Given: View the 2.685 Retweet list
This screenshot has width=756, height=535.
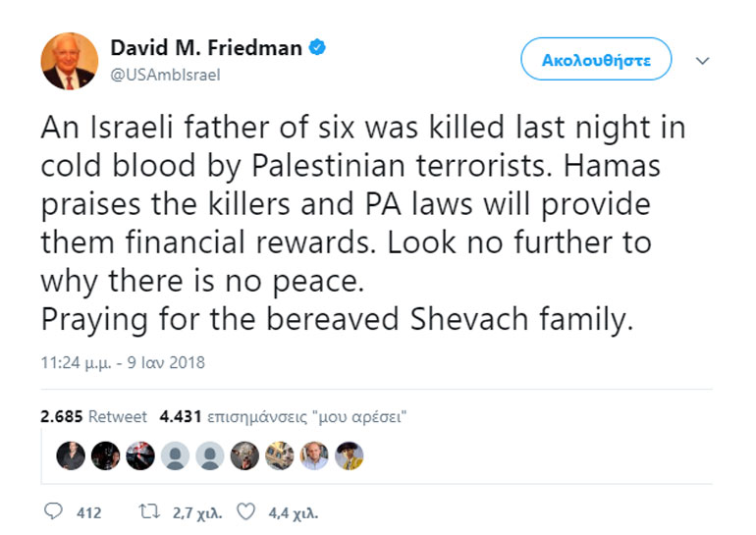Looking at the screenshot, I should pyautogui.click(x=93, y=416).
